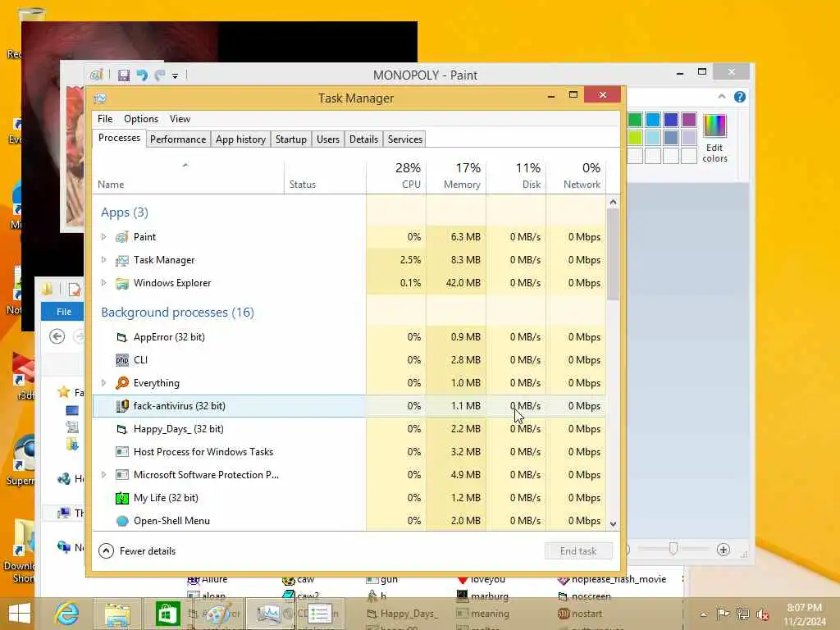Sort by the CPU column header

click(x=396, y=176)
